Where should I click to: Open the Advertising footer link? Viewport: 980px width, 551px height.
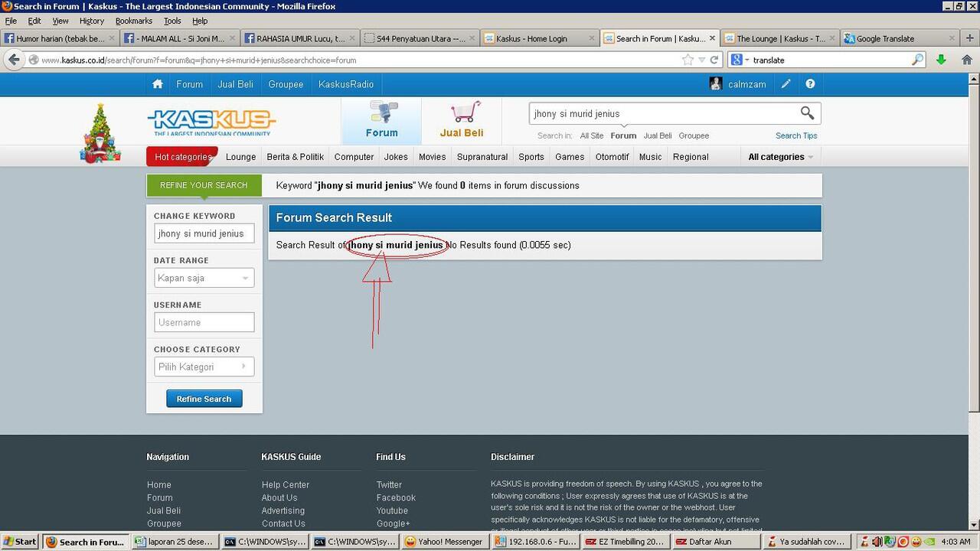[x=283, y=510]
